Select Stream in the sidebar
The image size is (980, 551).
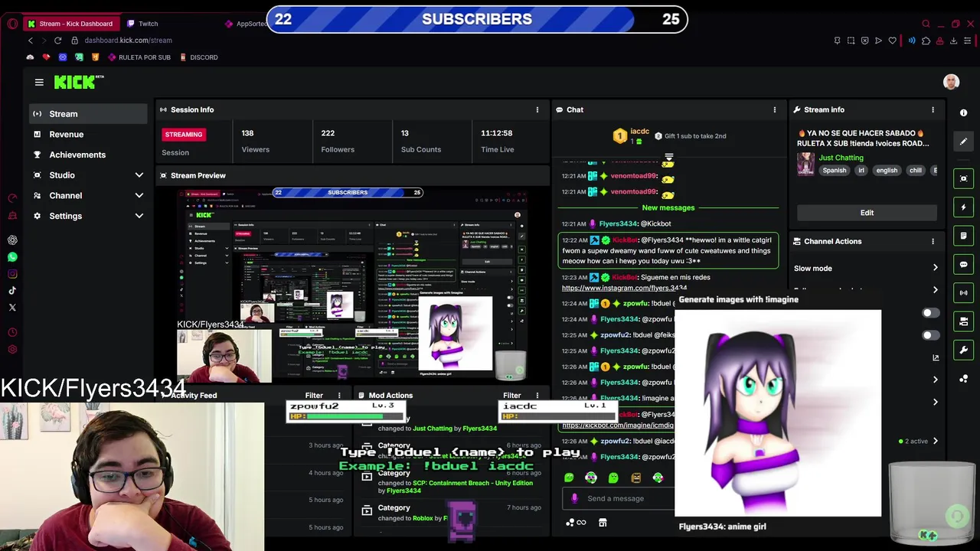pos(88,114)
